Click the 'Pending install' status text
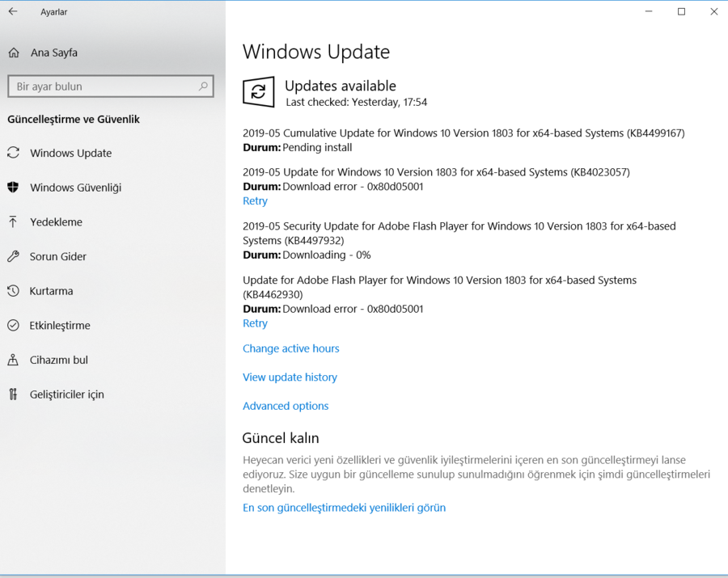This screenshot has width=728, height=578. point(317,147)
